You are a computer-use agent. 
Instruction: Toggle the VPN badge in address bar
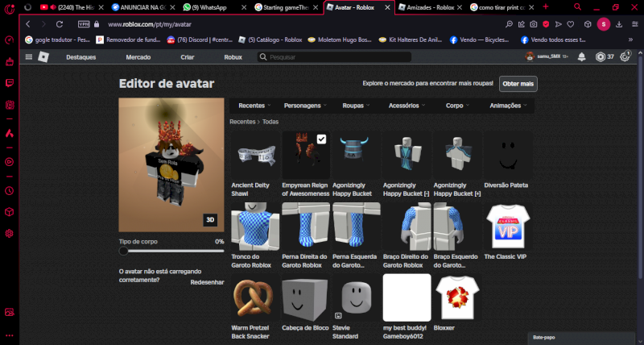pyautogui.click(x=84, y=24)
